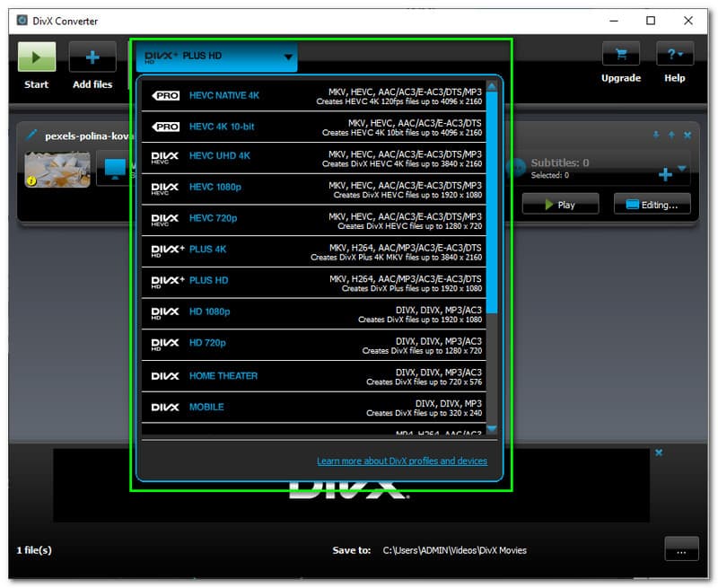Click the 1 file(s) status text
The width and height of the screenshot is (718, 588).
34,550
